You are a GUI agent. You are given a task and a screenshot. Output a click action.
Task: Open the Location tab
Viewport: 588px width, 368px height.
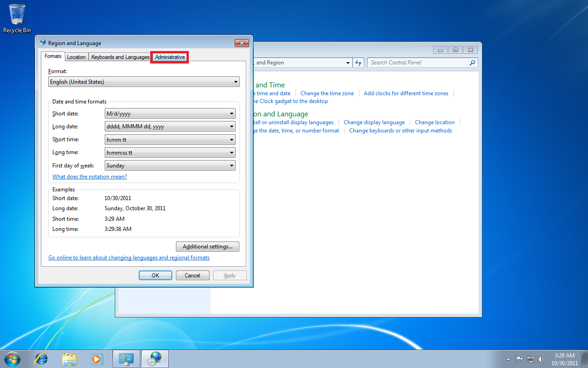click(76, 57)
